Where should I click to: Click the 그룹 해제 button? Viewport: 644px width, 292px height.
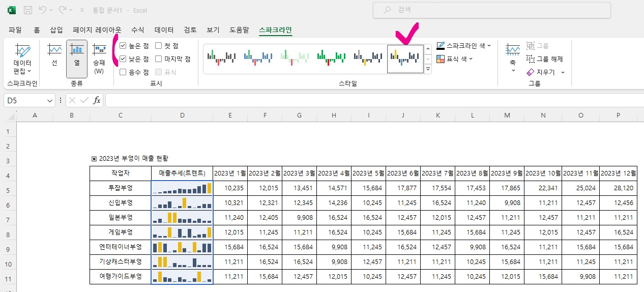545,59
